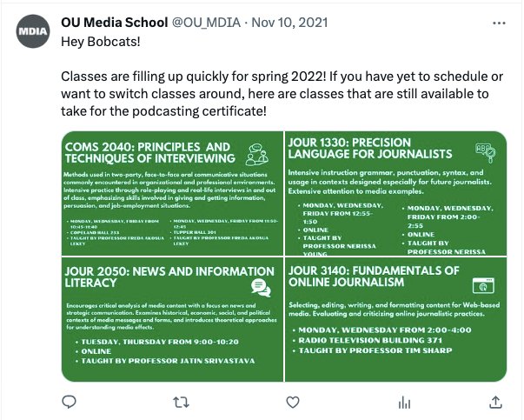Open the JOUR 1330 Precision Language image
Viewport: 524px width, 420px height.
(x=396, y=193)
